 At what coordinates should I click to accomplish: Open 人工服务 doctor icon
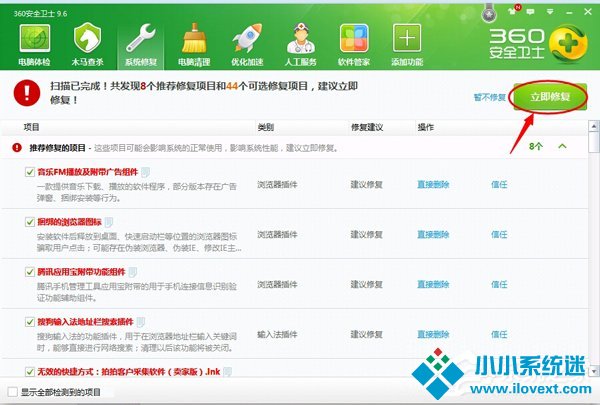point(301,44)
